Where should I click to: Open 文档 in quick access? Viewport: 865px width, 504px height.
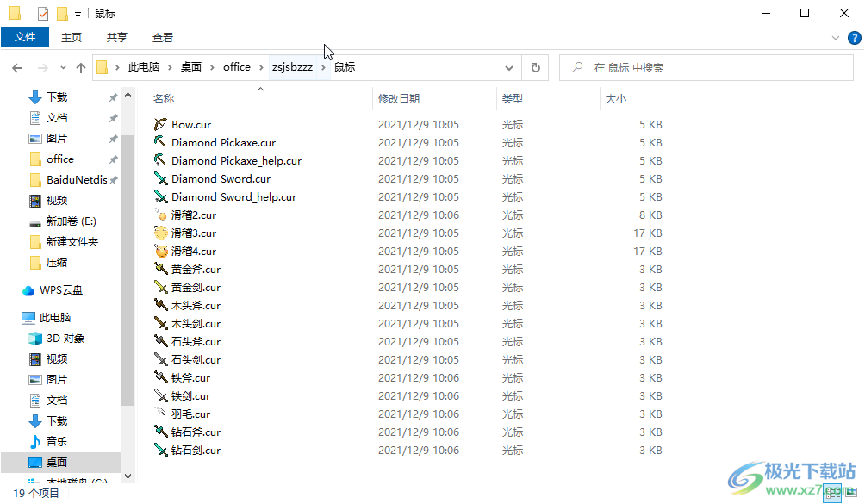tap(56, 118)
